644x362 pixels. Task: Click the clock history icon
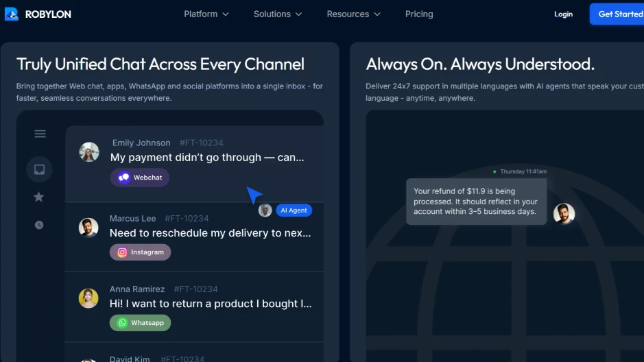39,225
